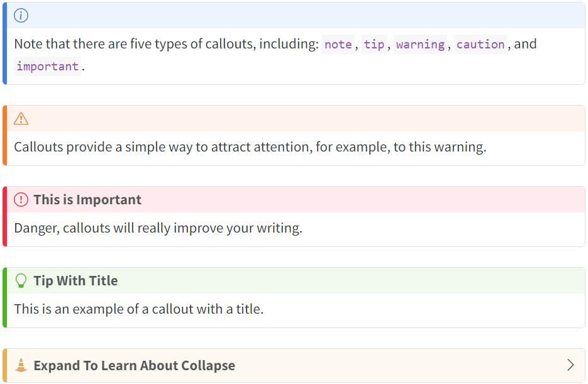Click the green lightbulb tip icon
Screen dimensions: 588x384
tap(21, 280)
